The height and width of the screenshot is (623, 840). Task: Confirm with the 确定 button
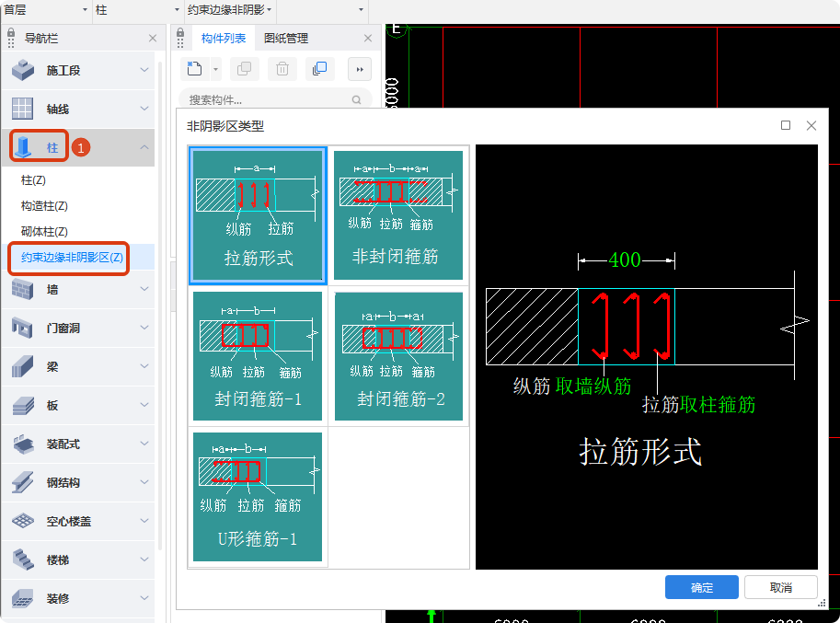pyautogui.click(x=701, y=587)
